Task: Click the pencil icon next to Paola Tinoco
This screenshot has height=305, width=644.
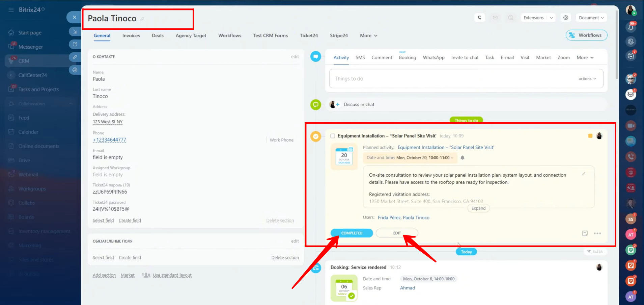Action: point(142,19)
